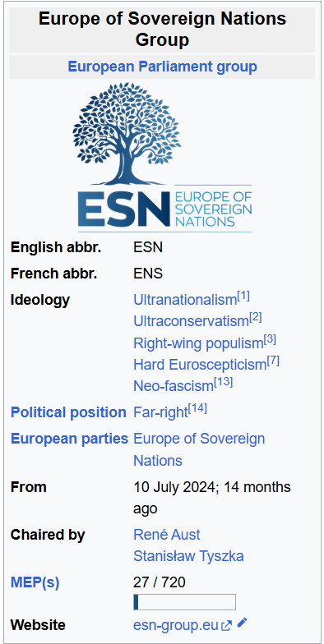Follow the Ultraconservatism link

pyautogui.click(x=191, y=322)
